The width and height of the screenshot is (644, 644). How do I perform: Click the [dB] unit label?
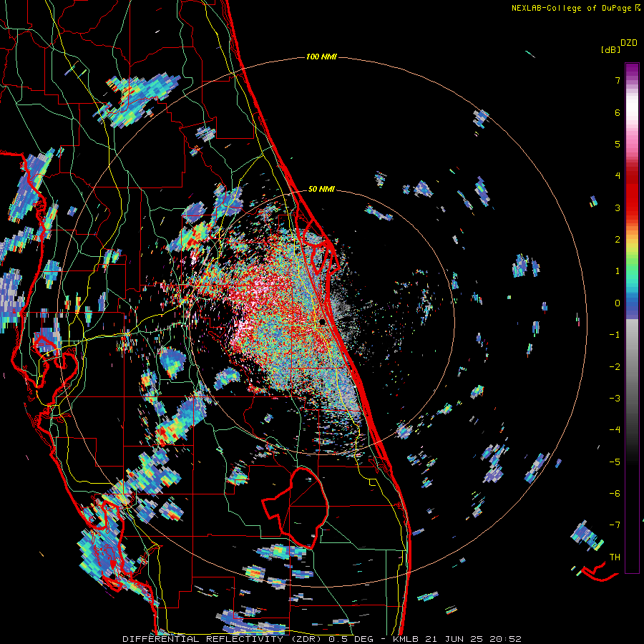(x=610, y=50)
